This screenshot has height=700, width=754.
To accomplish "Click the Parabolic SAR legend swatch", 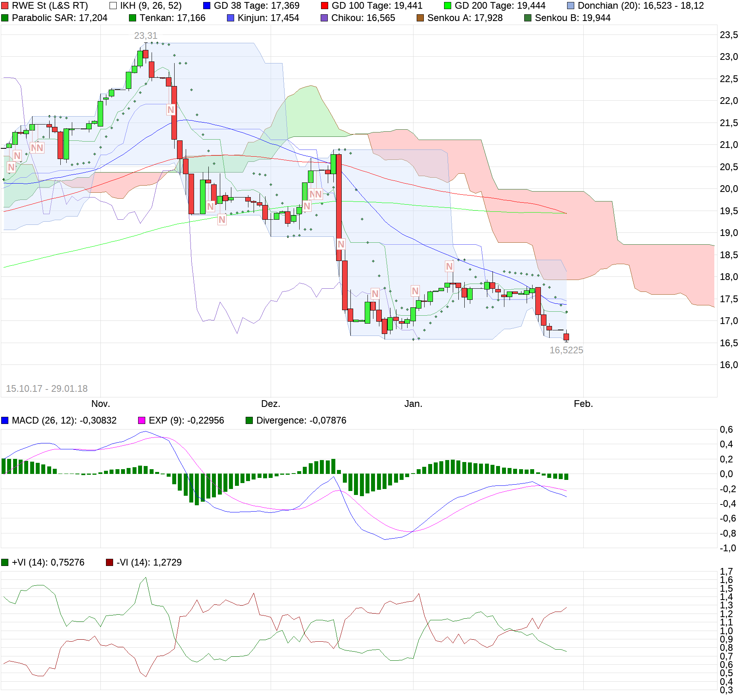I will (5, 18).
